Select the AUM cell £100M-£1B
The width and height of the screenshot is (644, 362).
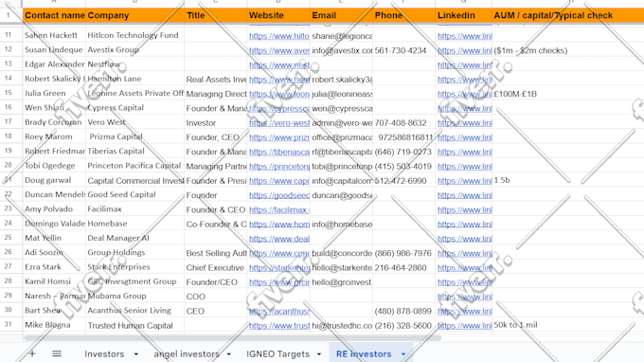tap(568, 93)
